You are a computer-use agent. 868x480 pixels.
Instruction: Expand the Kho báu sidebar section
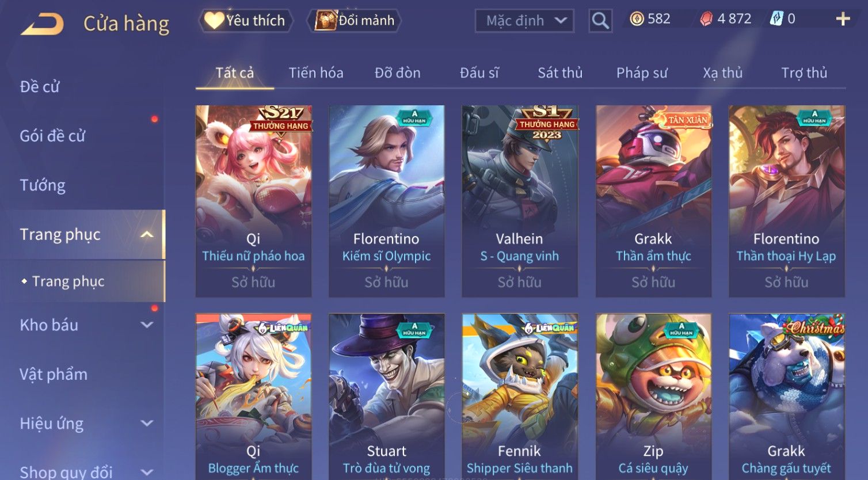[x=147, y=325]
